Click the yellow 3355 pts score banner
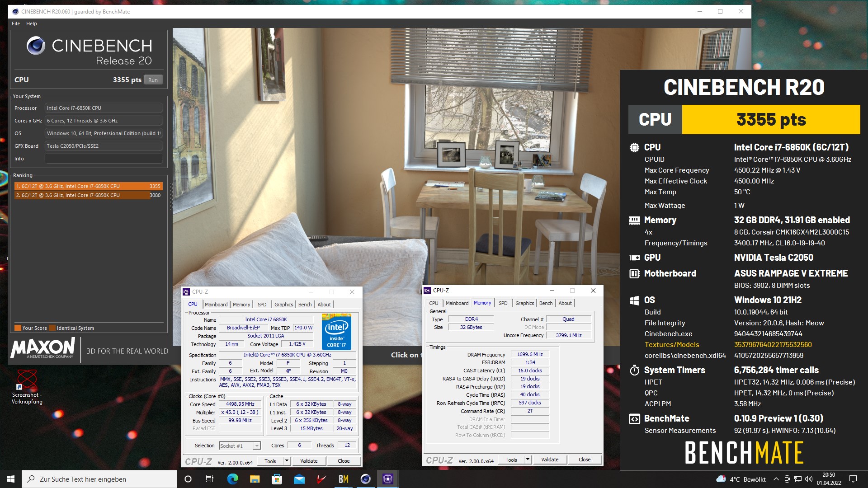868x488 pixels. click(x=771, y=119)
